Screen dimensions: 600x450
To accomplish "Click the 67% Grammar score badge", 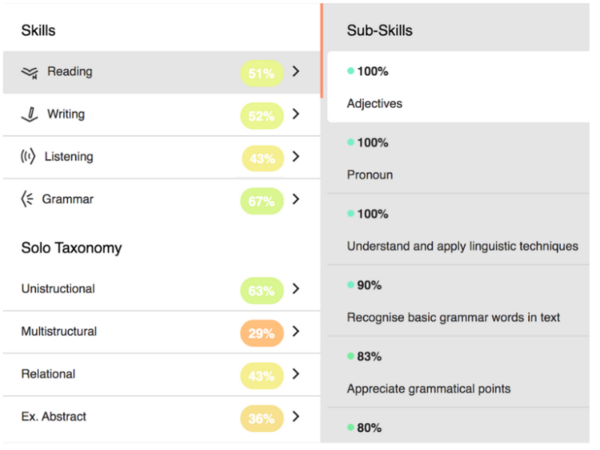I will click(261, 200).
